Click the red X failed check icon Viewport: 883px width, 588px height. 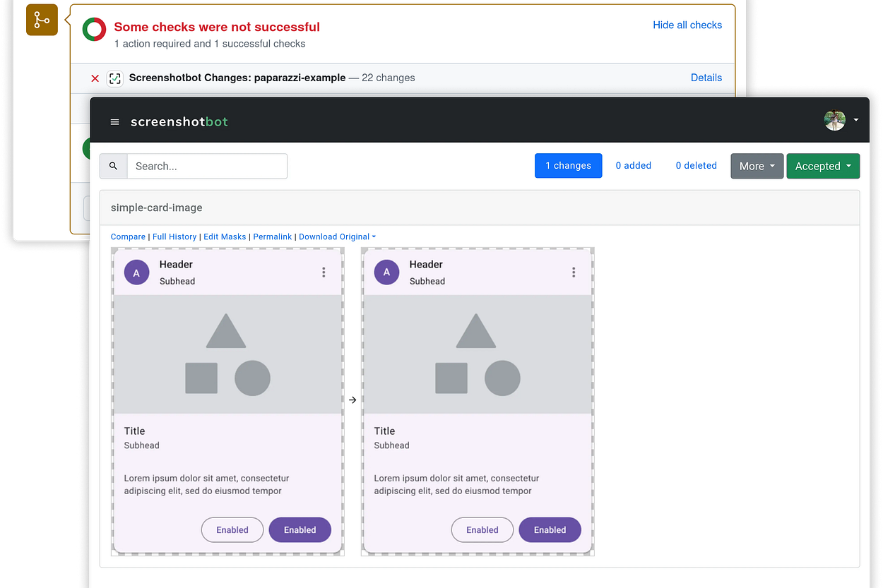point(95,78)
